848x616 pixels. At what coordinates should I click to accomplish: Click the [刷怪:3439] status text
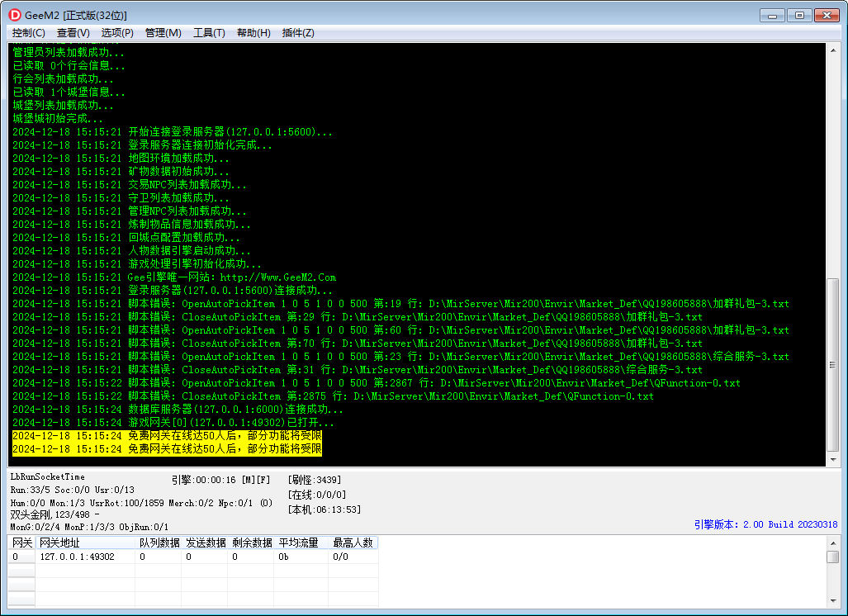pyautogui.click(x=315, y=480)
